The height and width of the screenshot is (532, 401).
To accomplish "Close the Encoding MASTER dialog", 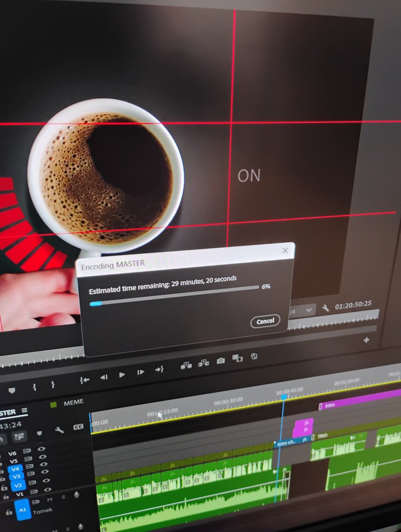I will tap(285, 250).
